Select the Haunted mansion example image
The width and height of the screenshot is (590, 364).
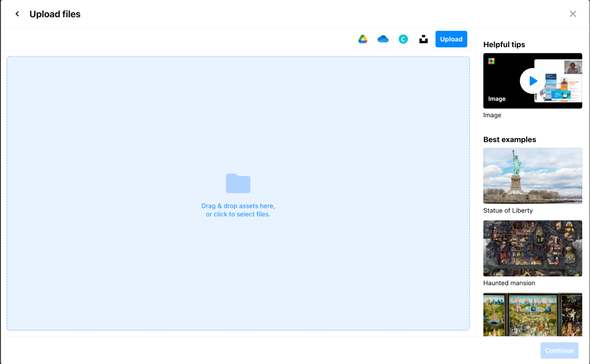[x=533, y=248]
